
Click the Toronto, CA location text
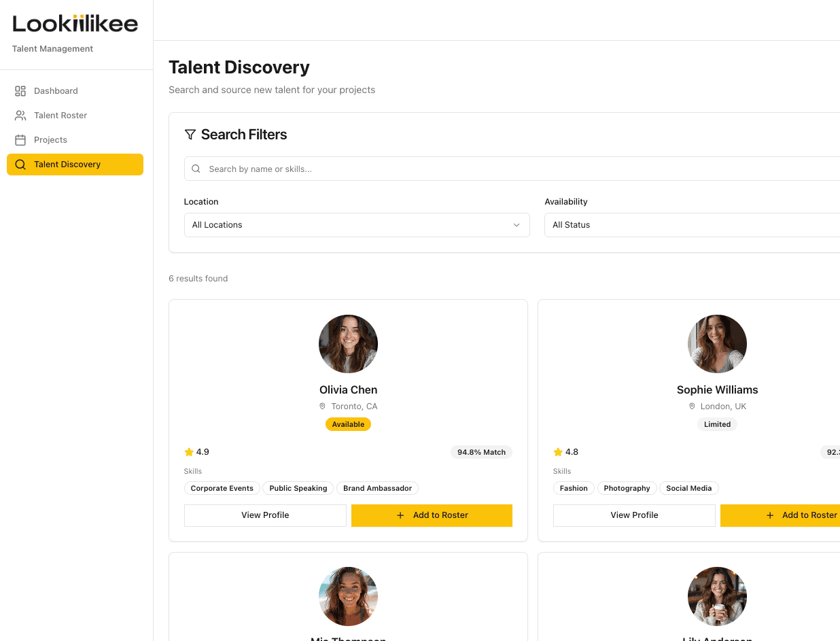coord(354,406)
